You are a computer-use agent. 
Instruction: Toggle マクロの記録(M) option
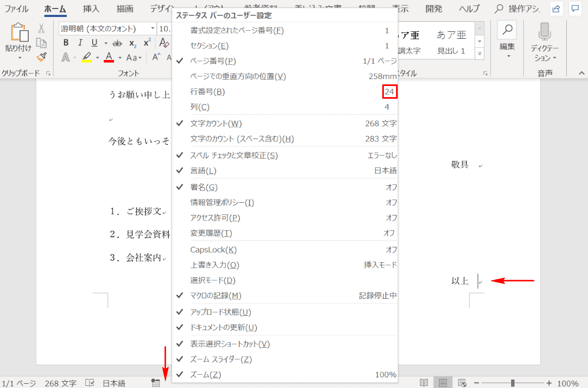(x=285, y=296)
